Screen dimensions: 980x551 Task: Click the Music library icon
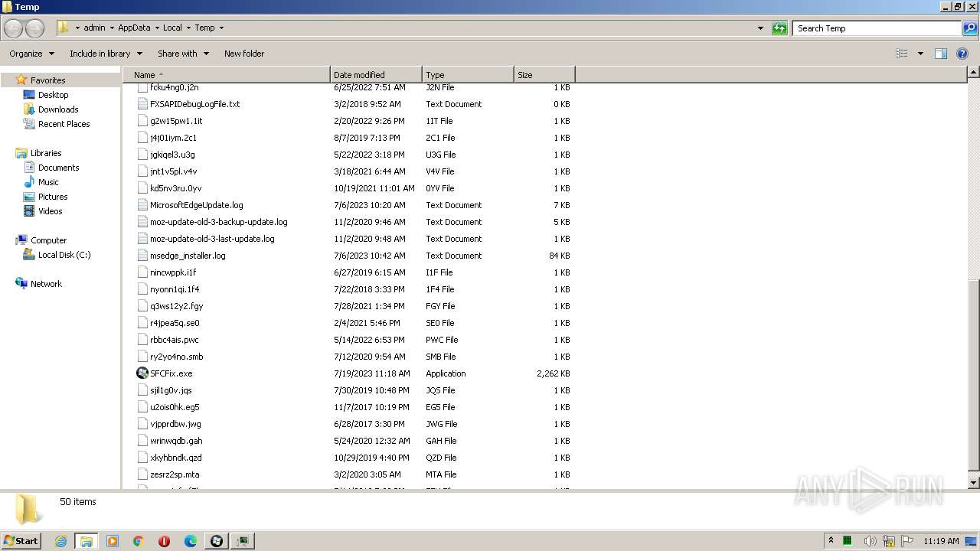click(29, 182)
